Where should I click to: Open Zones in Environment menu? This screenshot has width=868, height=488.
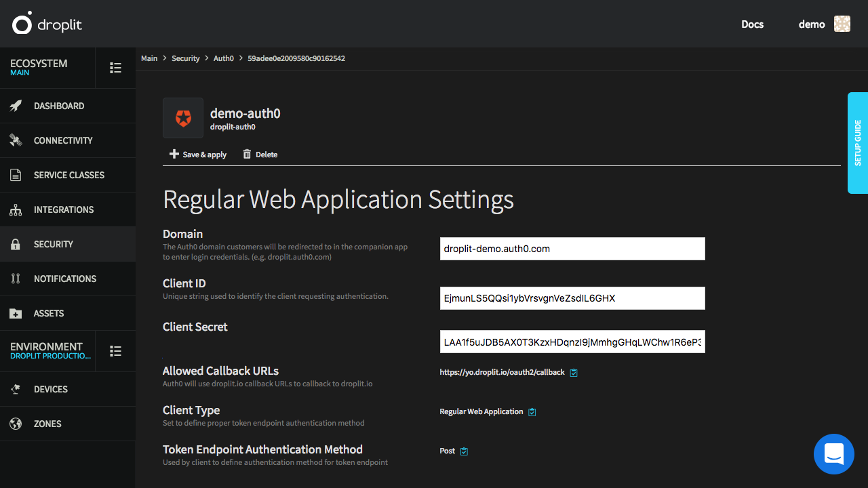tap(68, 424)
